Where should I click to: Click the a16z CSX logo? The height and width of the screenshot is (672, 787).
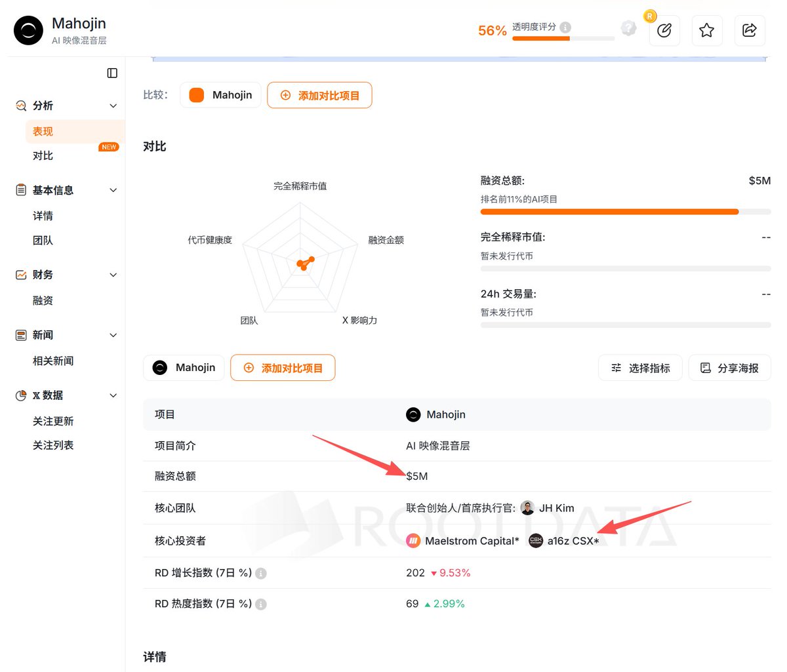pos(536,541)
